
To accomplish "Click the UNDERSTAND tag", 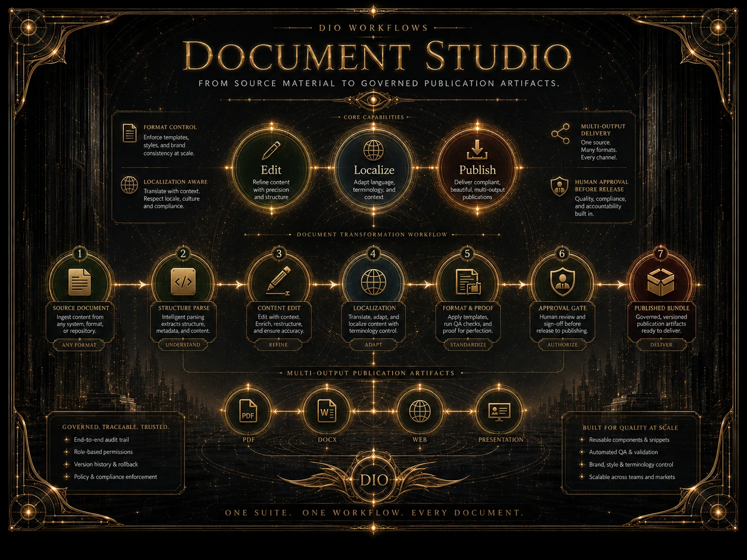I will point(183,345).
